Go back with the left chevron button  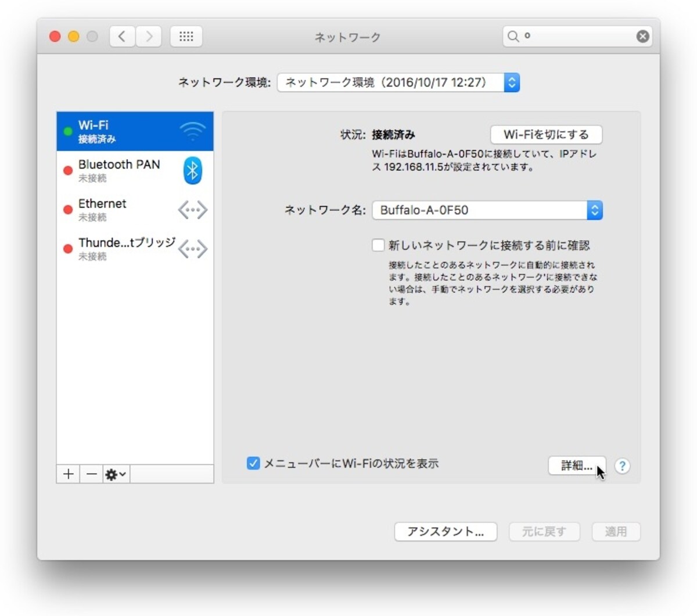click(123, 37)
